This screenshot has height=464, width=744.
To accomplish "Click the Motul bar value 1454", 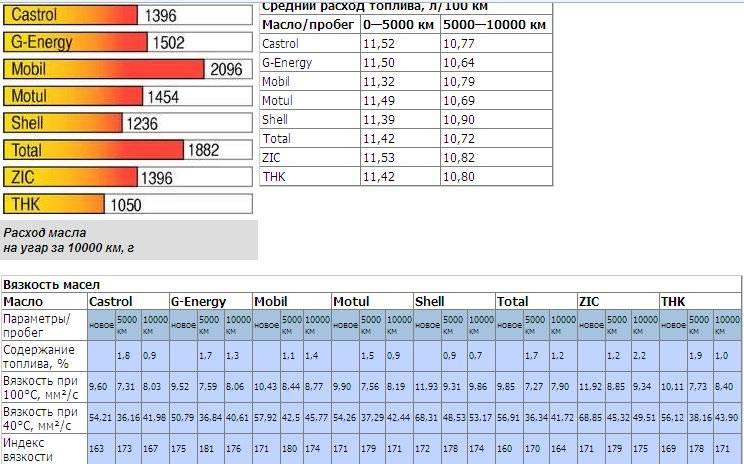I will click(x=162, y=97).
